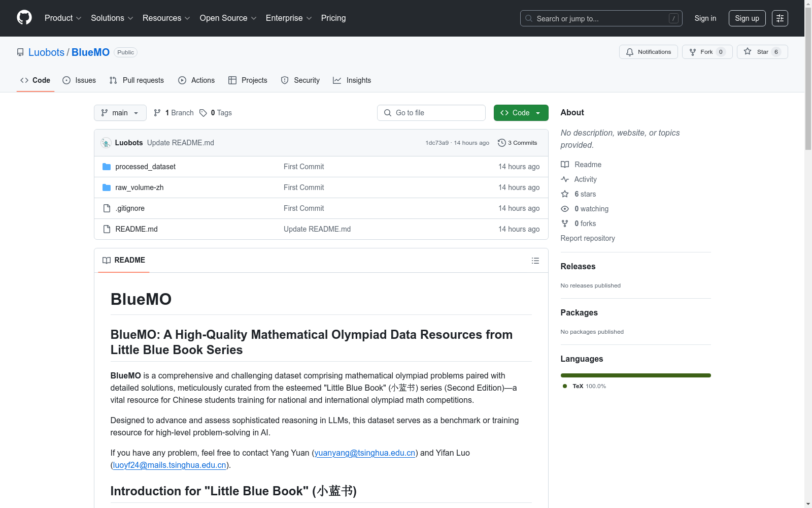The height and width of the screenshot is (508, 812).
Task: Expand the Resources menu
Action: [166, 18]
